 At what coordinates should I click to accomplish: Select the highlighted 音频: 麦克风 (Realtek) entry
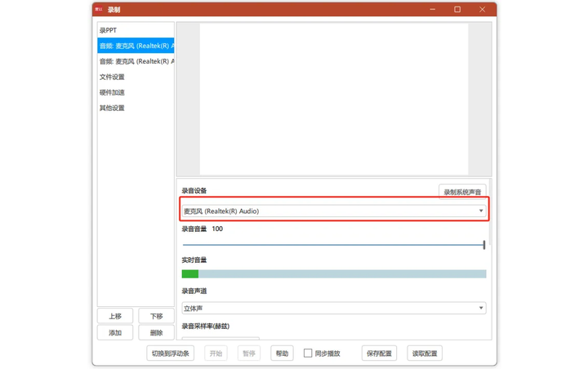[x=136, y=46]
